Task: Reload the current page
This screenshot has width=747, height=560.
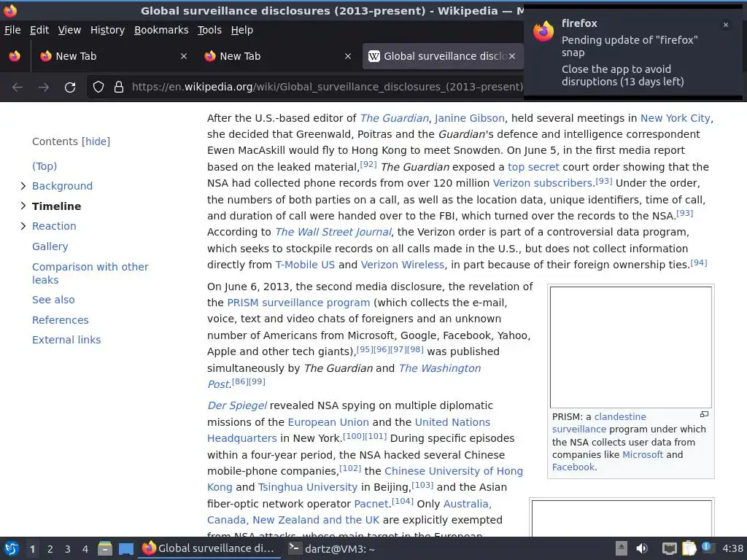Action: coord(70,87)
